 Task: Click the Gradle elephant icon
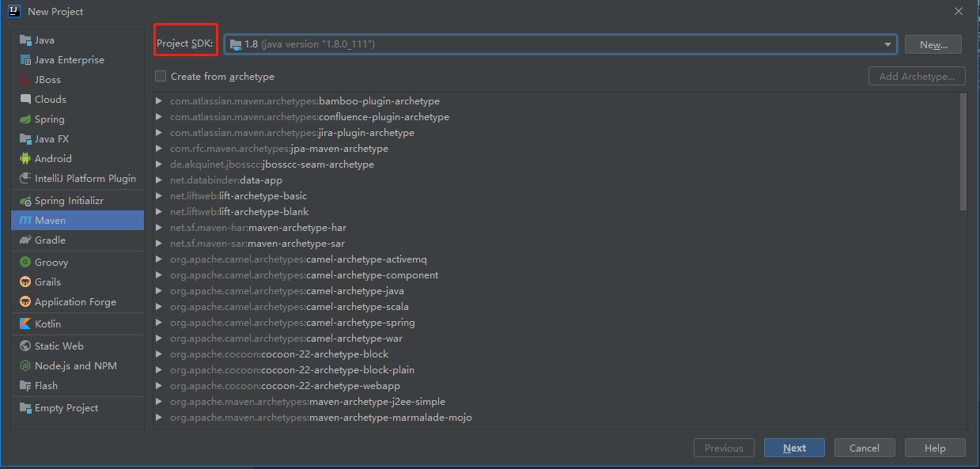[25, 240]
